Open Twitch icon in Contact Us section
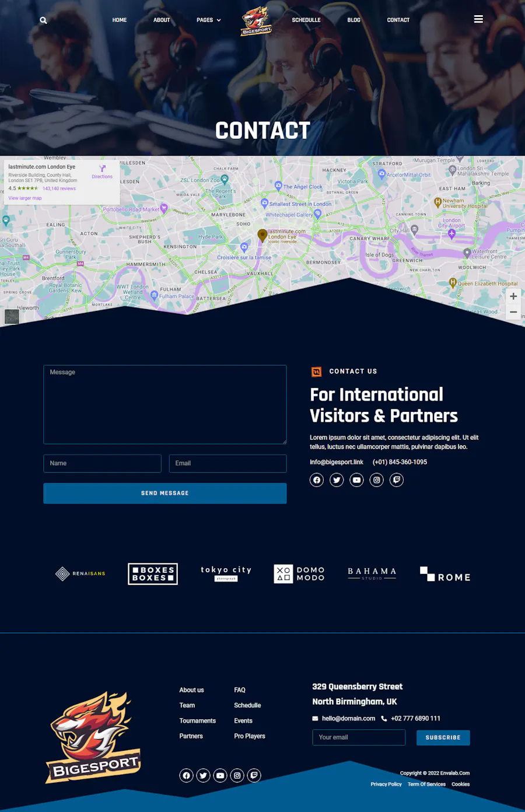Screen dimensions: 525x812 click(397, 480)
